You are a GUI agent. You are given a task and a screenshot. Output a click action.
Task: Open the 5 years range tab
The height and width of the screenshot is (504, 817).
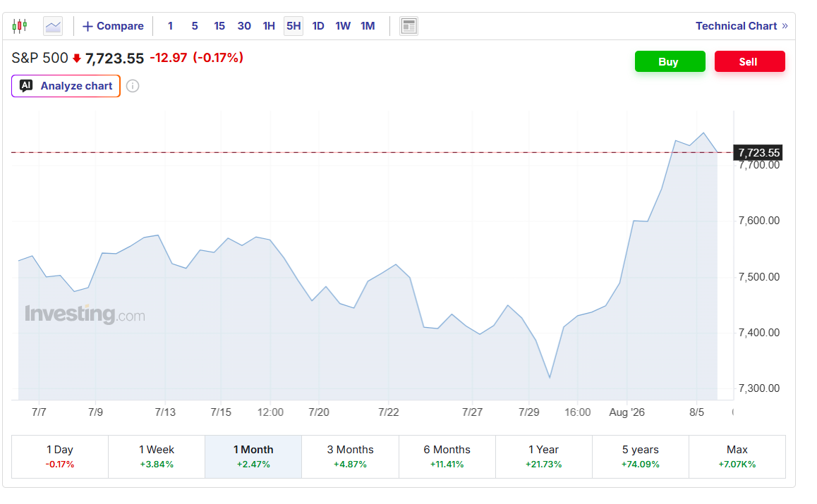641,457
